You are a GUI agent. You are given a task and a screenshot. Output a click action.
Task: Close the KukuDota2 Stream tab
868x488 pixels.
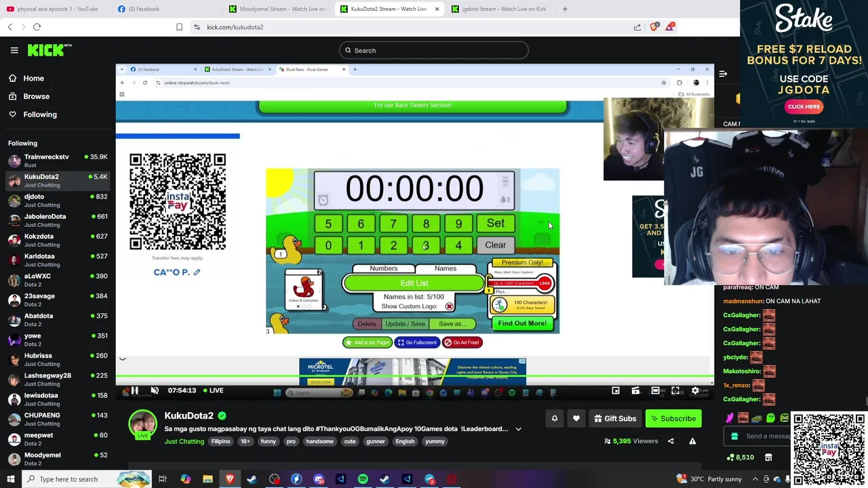pyautogui.click(x=437, y=9)
